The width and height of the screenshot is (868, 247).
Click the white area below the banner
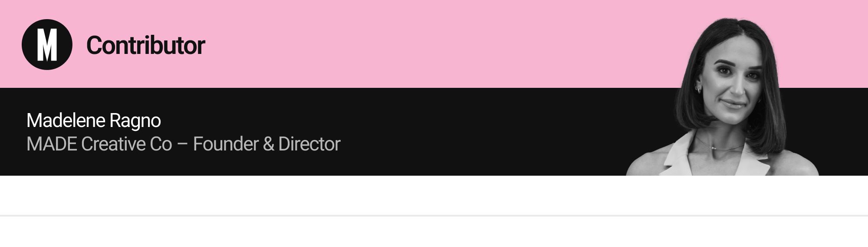(434, 195)
